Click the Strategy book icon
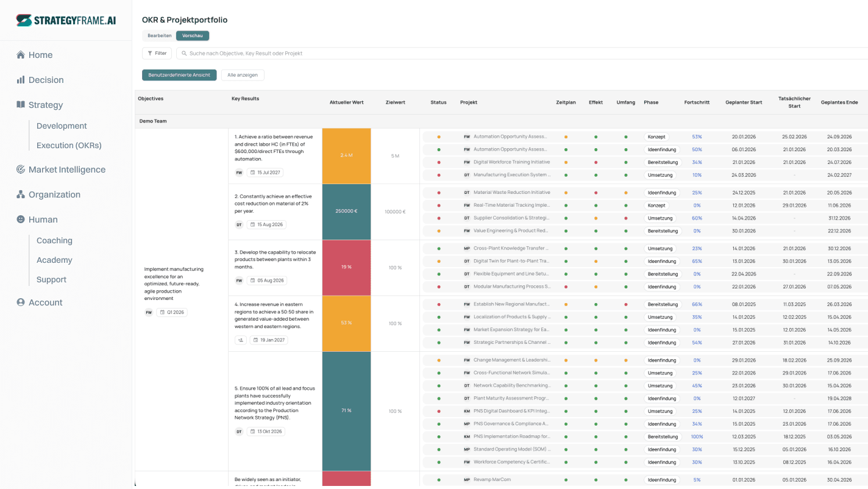Screen dimensions: 868x489 pos(21,105)
